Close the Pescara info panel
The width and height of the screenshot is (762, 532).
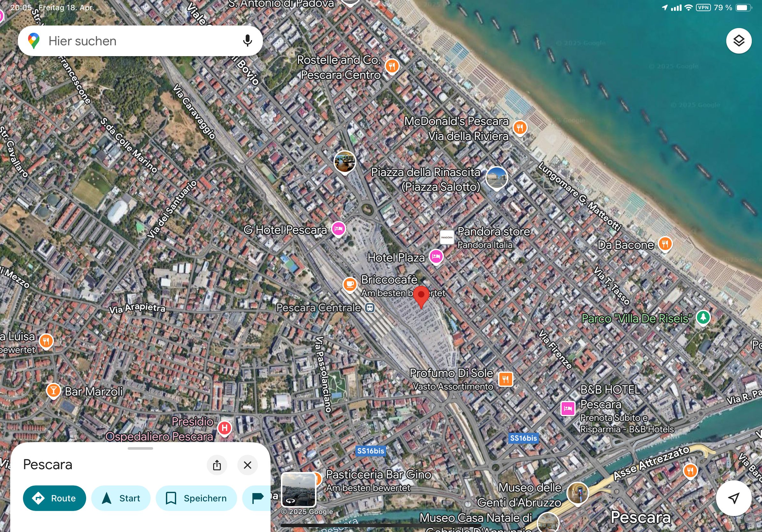click(247, 465)
